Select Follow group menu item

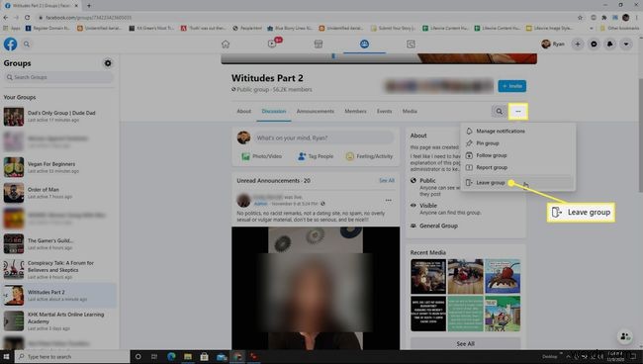point(517,155)
